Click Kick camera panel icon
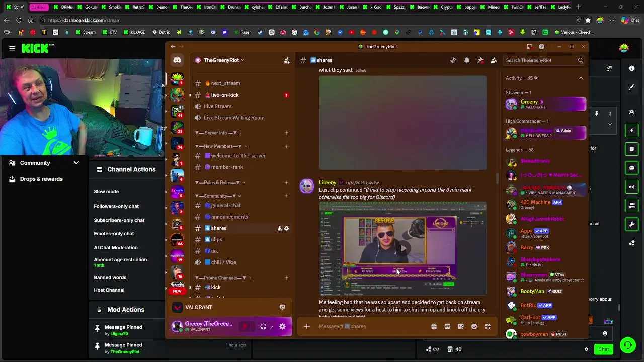 [632, 112]
